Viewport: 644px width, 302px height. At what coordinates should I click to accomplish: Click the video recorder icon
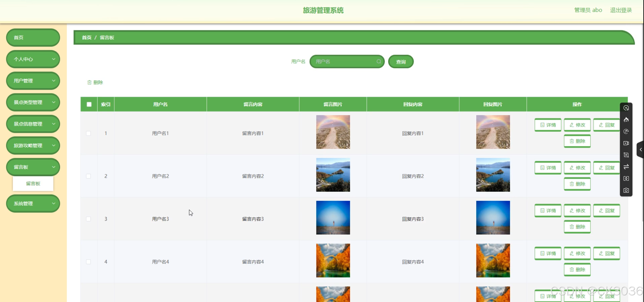pyautogui.click(x=626, y=143)
